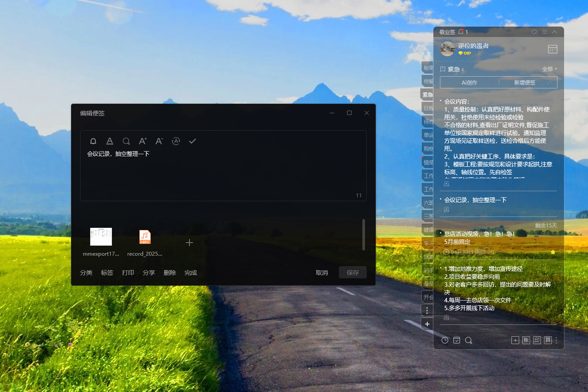Decrease note font size with A- icon
The image size is (588, 392).
159,141
